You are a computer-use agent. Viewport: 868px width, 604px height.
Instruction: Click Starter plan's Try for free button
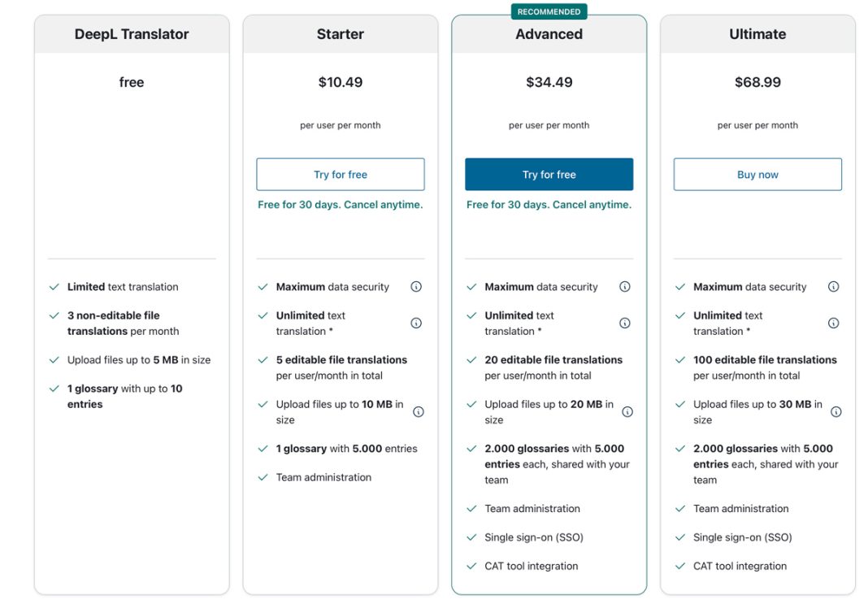click(340, 175)
